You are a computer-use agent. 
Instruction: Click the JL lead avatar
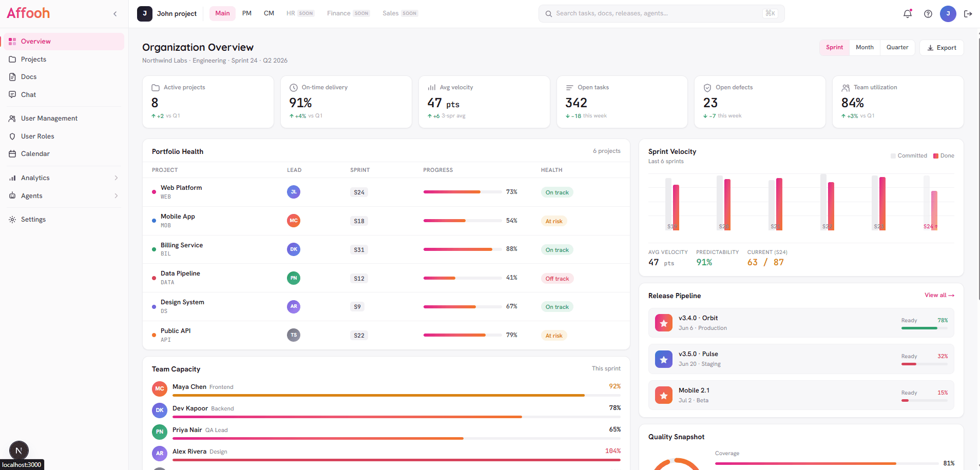coord(294,192)
